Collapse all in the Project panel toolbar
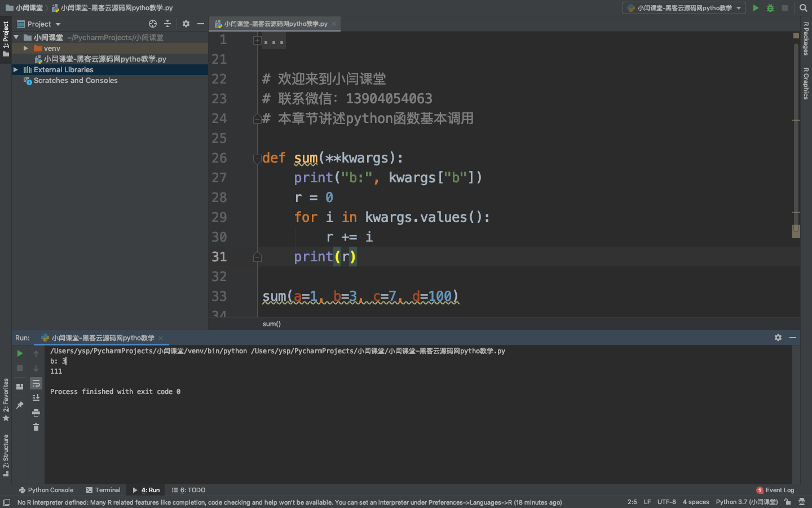Screen dimensions: 812x508 (x=167, y=24)
